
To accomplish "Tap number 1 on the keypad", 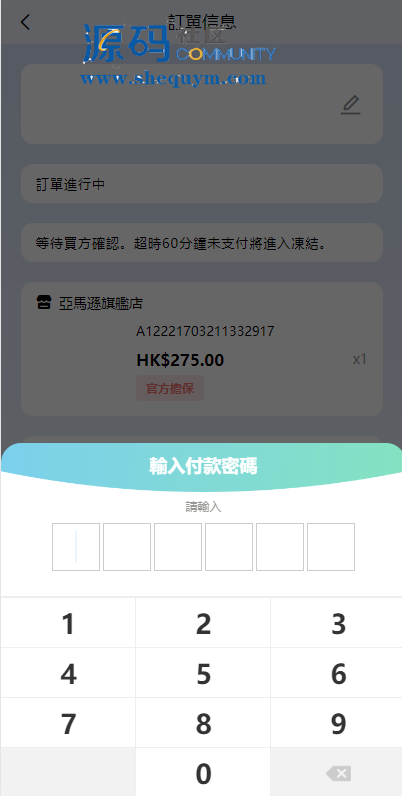I will (x=68, y=624).
